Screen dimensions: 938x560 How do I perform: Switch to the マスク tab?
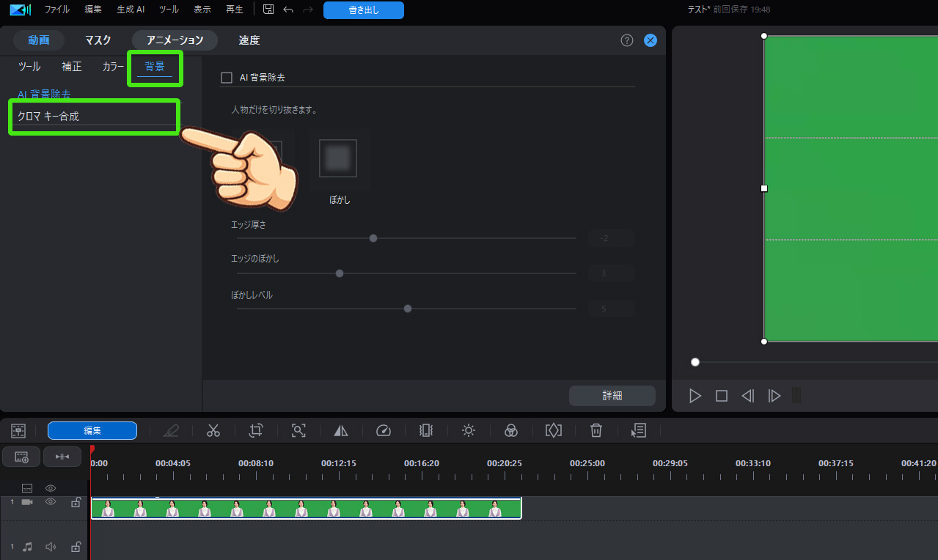[x=97, y=40]
